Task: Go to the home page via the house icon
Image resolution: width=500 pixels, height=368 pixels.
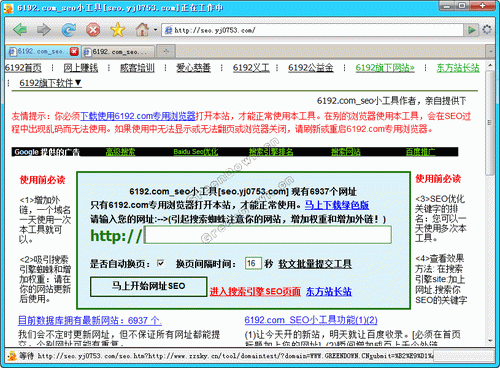Action: (x=142, y=30)
